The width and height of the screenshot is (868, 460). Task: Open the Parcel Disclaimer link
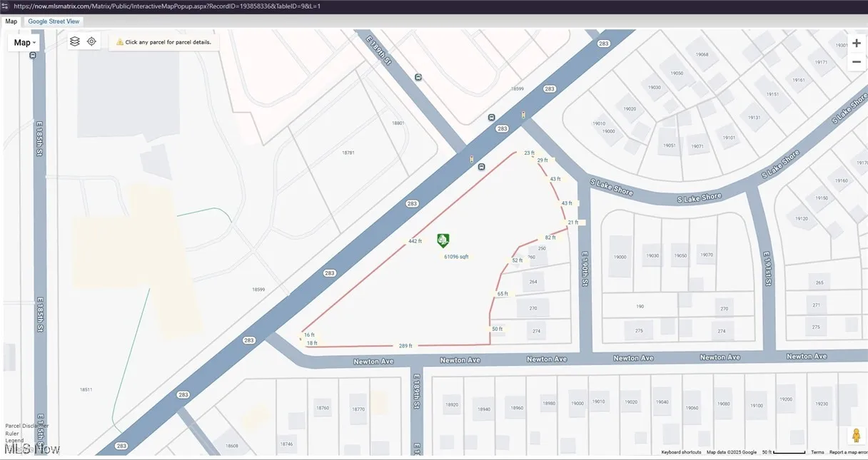tap(28, 426)
